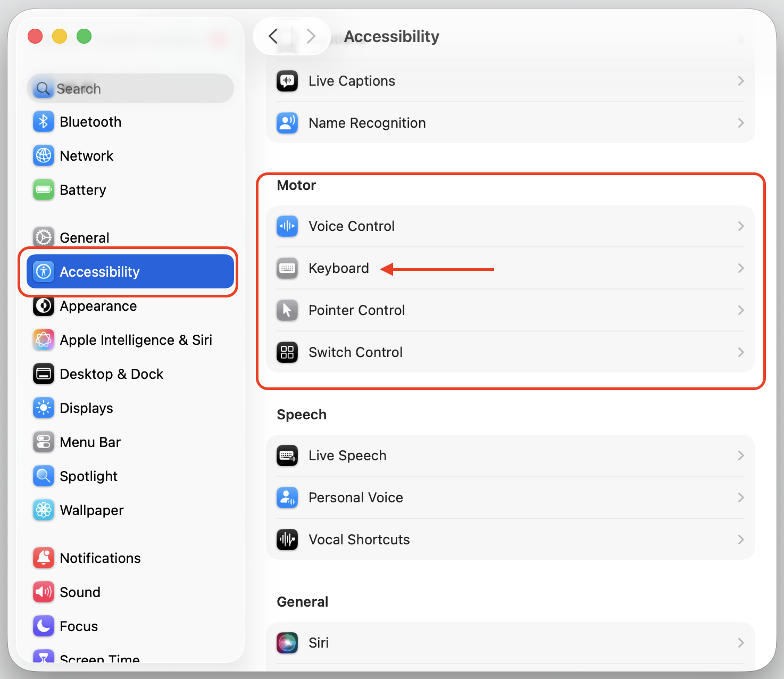The width and height of the screenshot is (784, 679).
Task: Click the Siri icon under General
Action: coord(287,643)
